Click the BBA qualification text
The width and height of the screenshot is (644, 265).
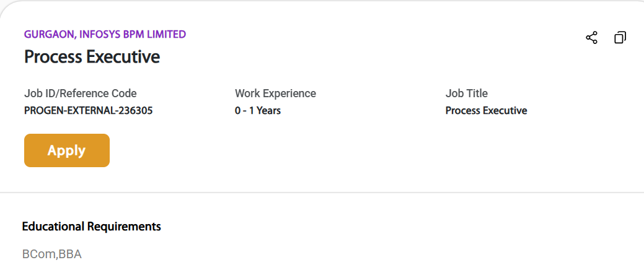(x=71, y=254)
